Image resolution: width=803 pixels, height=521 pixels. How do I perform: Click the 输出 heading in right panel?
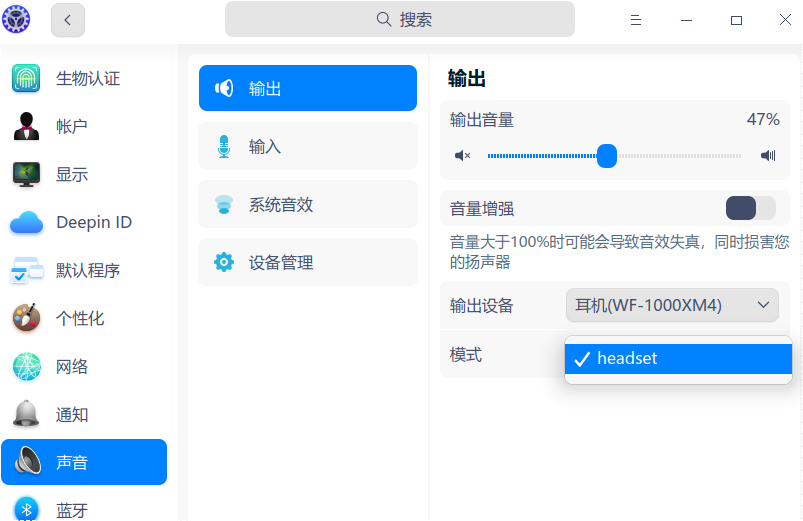pyautogui.click(x=467, y=79)
